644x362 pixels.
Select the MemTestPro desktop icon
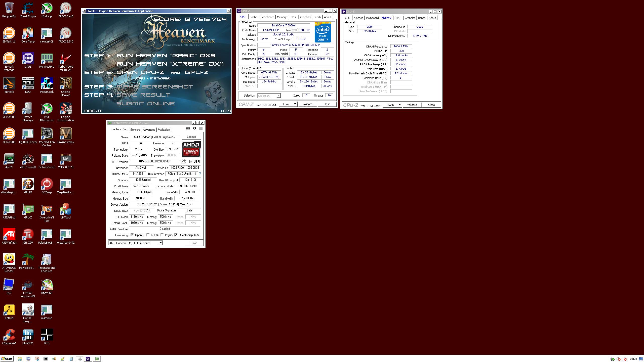pyautogui.click(x=47, y=60)
